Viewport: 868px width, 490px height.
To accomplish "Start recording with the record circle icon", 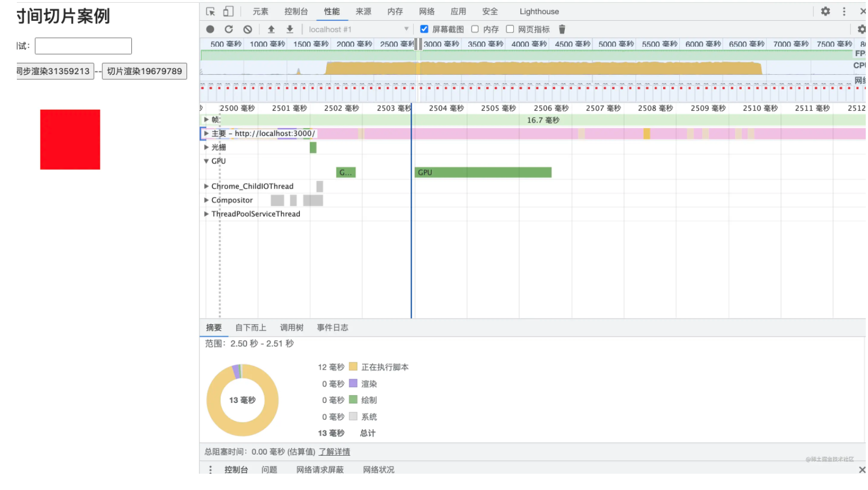I will coord(210,29).
